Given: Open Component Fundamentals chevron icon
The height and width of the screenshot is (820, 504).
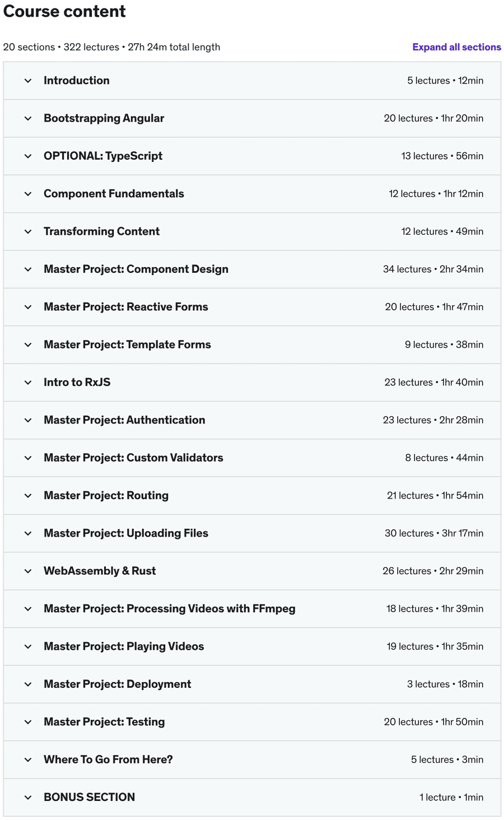Looking at the screenshot, I should 28,194.
